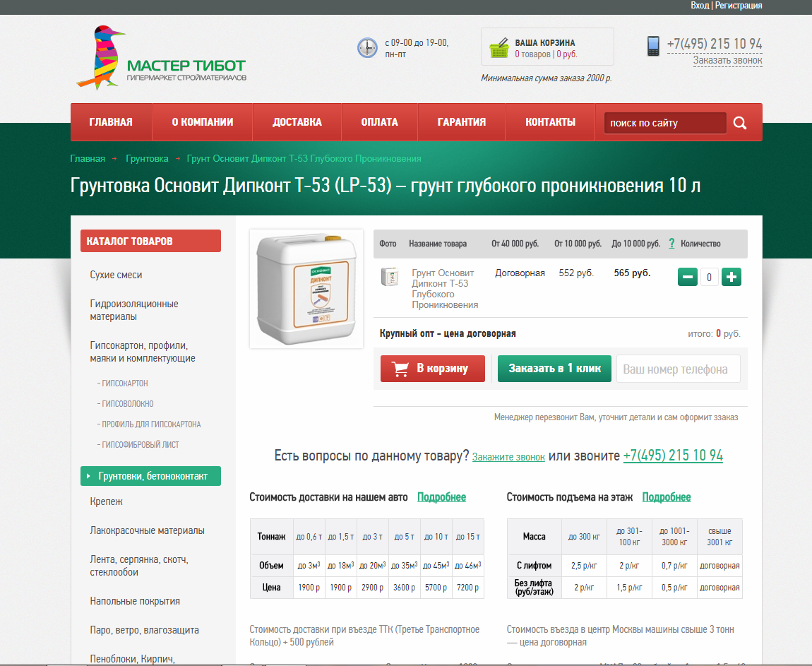Focus the поиск по сайту search field
Viewport: 812px width, 666px height.
tap(665, 123)
